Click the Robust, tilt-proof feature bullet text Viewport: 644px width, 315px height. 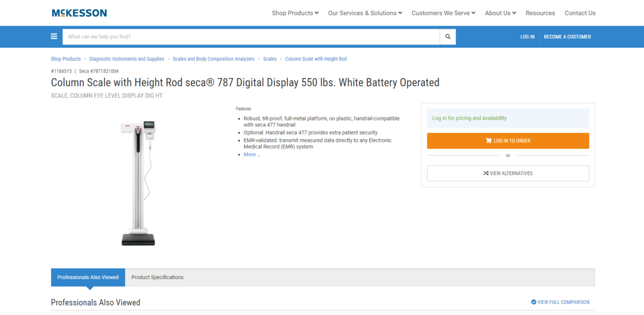coord(321,121)
